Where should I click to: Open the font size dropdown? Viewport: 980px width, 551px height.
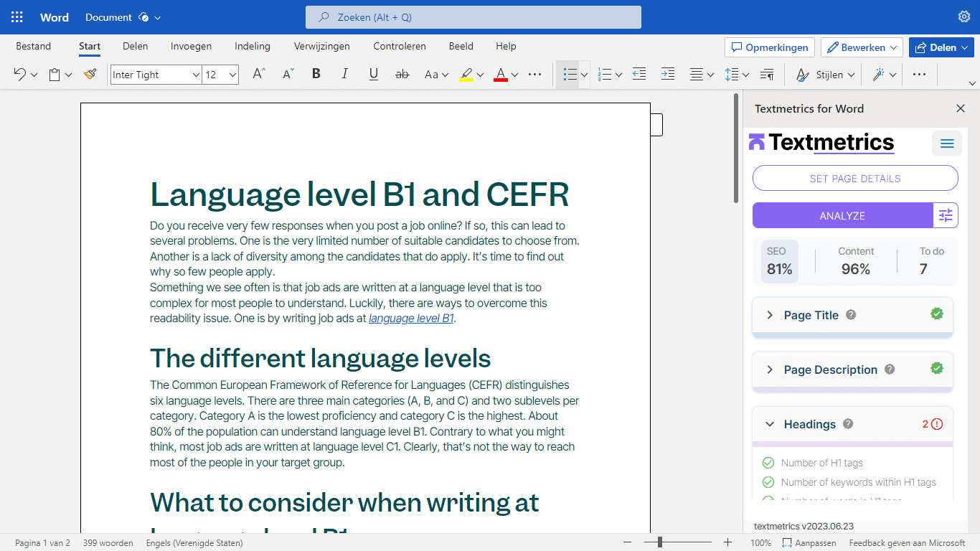(x=232, y=74)
